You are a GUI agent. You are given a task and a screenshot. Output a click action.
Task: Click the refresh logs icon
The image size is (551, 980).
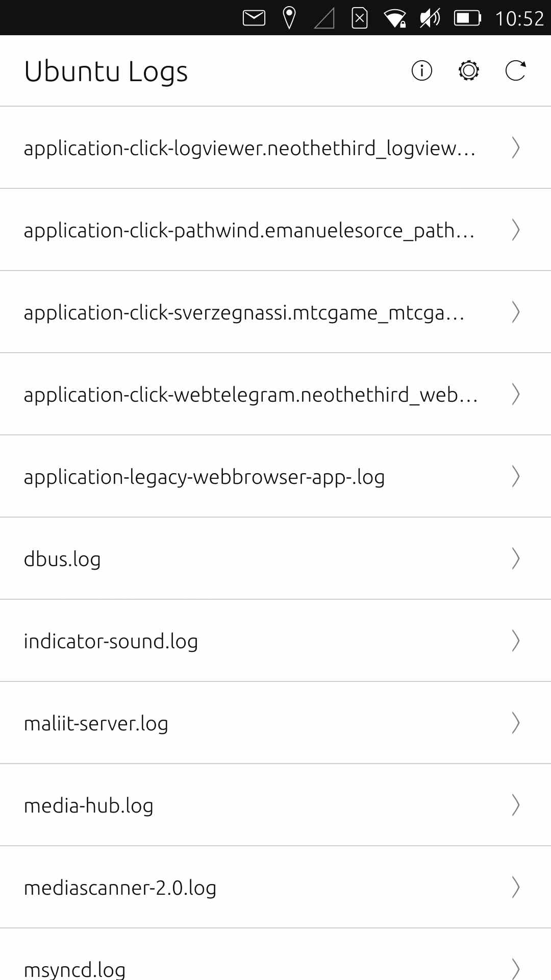click(515, 70)
